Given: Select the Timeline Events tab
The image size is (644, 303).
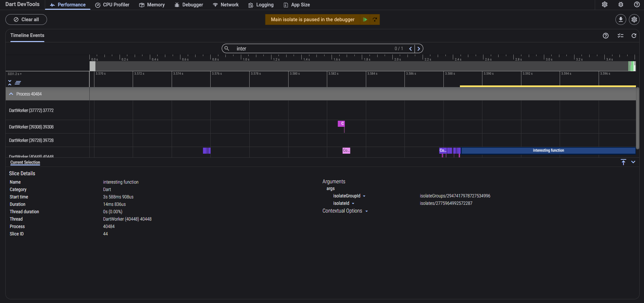Looking at the screenshot, I should tap(27, 35).
